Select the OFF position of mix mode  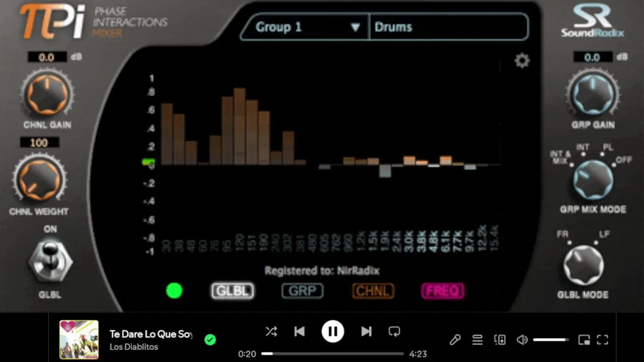(x=623, y=160)
